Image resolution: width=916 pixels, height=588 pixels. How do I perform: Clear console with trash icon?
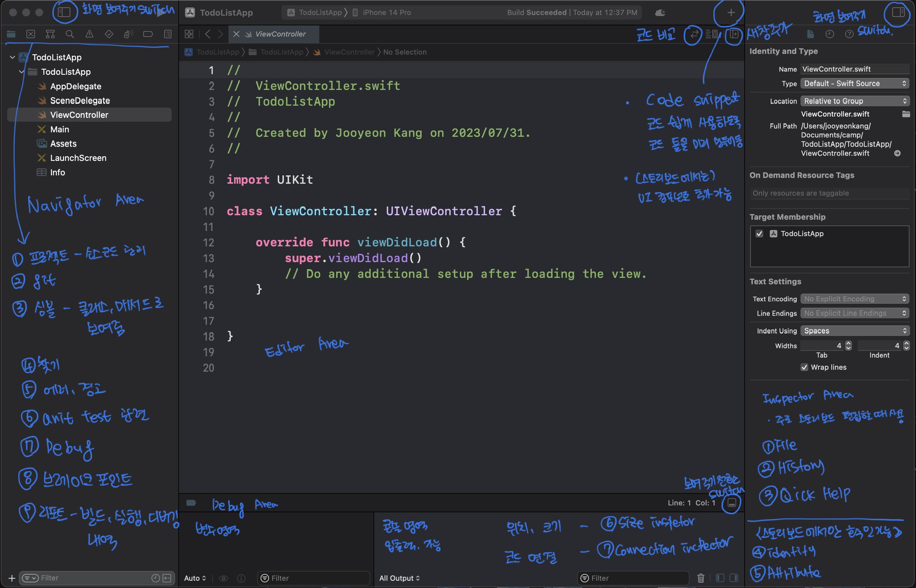[701, 578]
